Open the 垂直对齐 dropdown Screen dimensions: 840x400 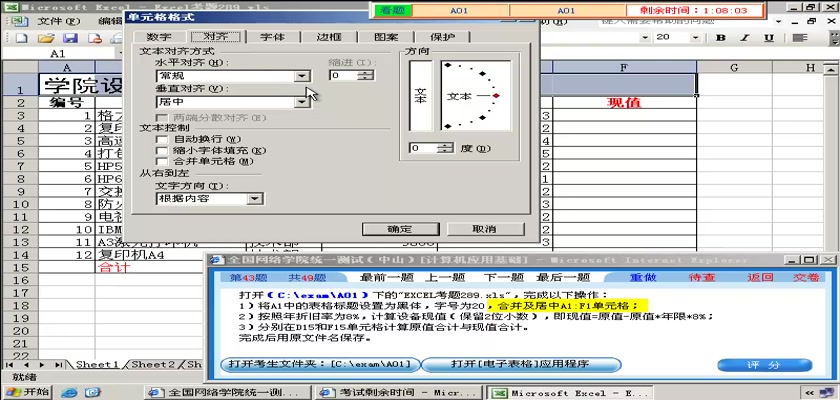pos(302,101)
